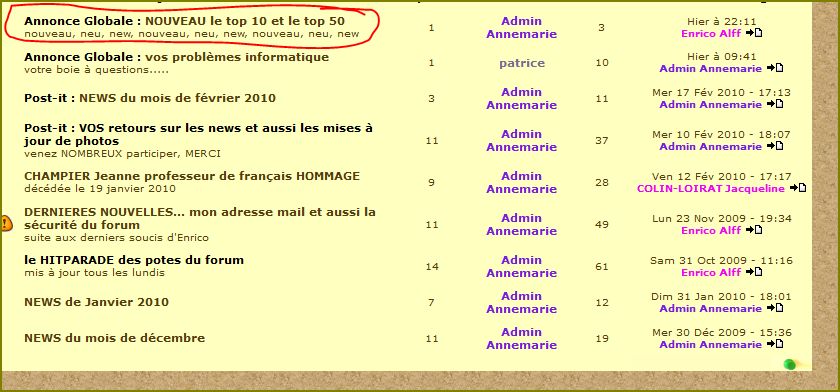
Task: Click subtitle 'votre boie à questions.....'
Action: click(96, 70)
